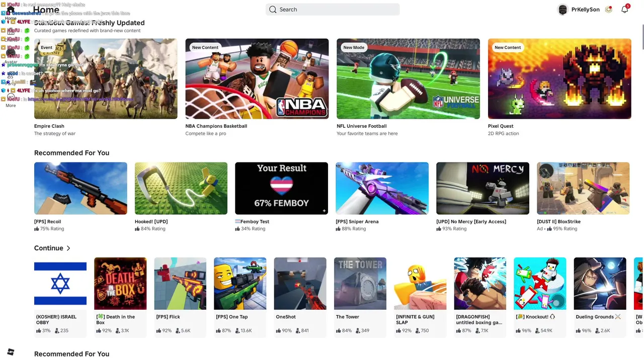Click the Roblox logo at bottom left
Viewport: 644px width, 362px height.
tap(11, 351)
